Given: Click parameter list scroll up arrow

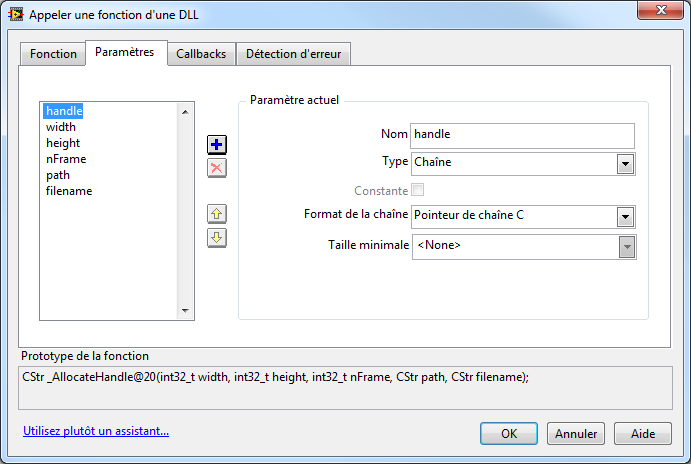Looking at the screenshot, I should pyautogui.click(x=186, y=112).
